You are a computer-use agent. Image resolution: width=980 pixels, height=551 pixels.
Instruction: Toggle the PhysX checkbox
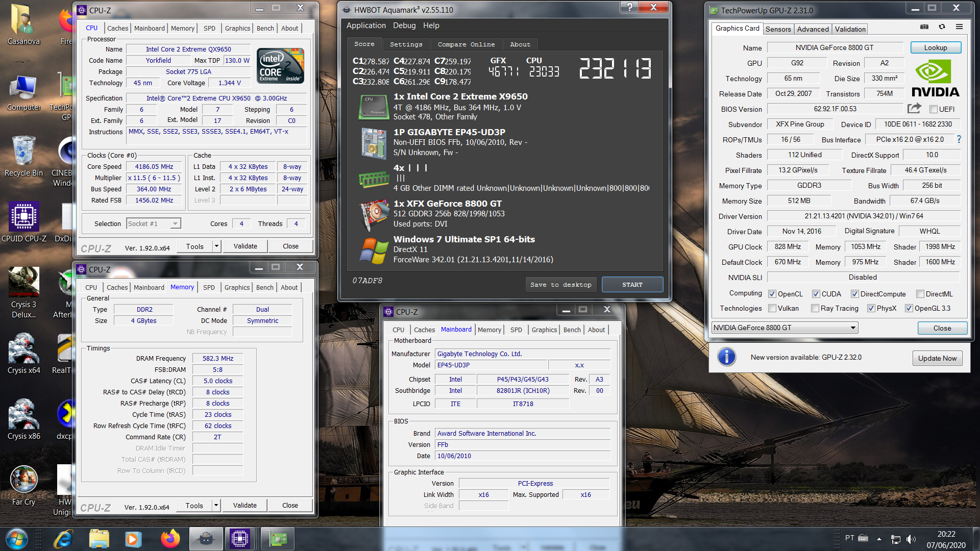871,308
